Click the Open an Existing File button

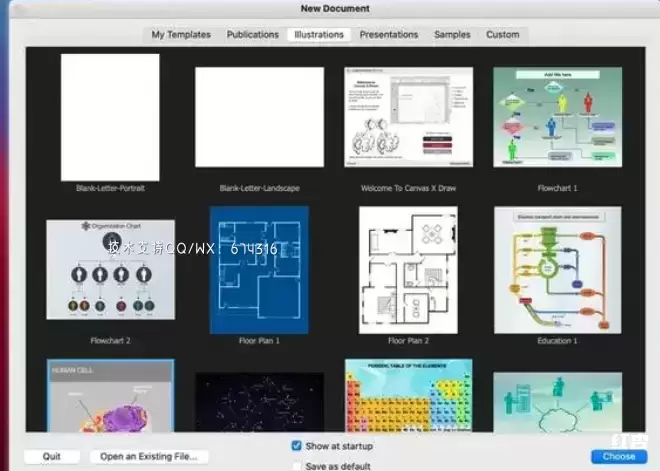[149, 457]
